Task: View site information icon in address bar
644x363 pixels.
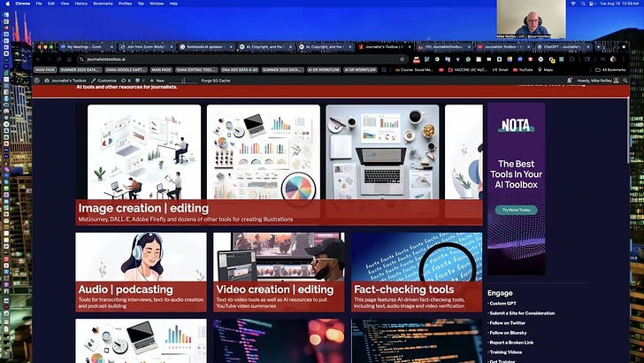Action: point(81,59)
